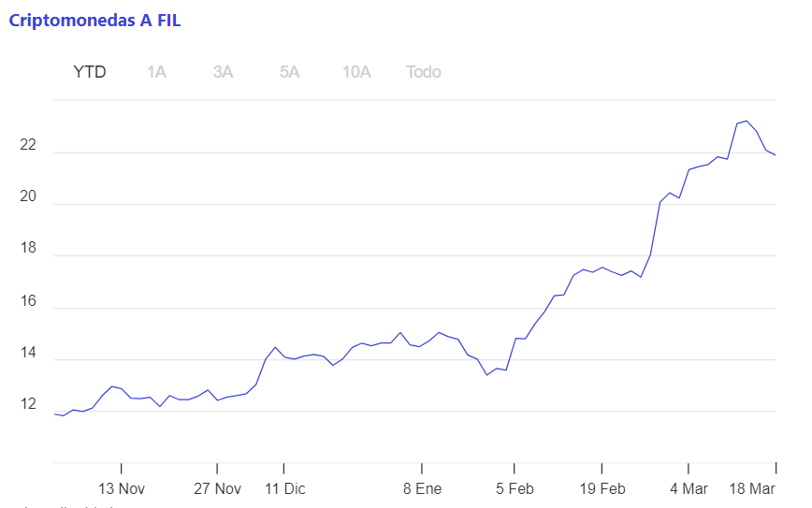812x508 pixels.
Task: Choose the 3A time range
Action: click(x=223, y=71)
